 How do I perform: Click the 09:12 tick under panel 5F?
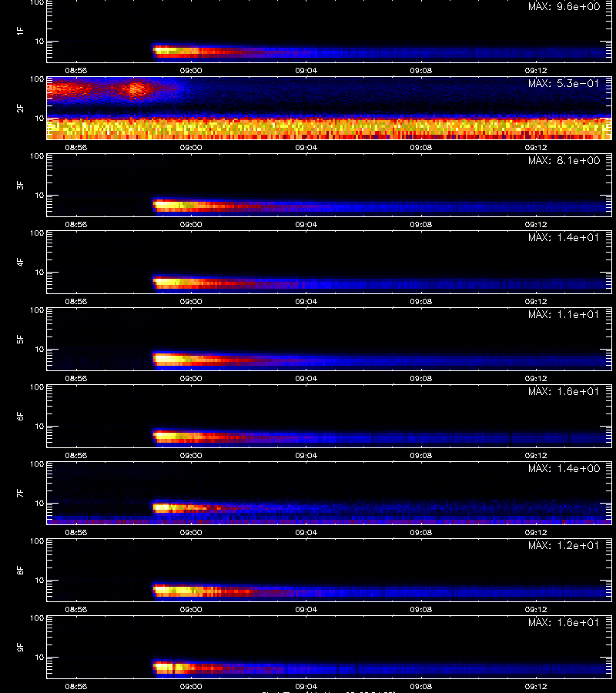536,378
